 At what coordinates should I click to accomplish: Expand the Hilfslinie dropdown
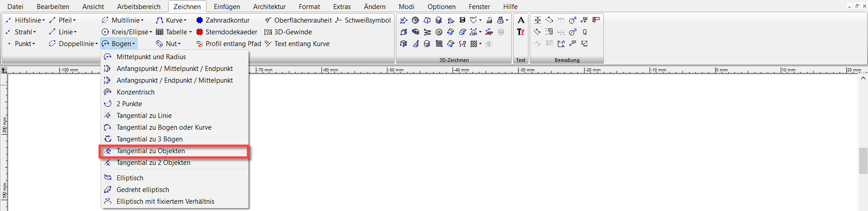click(x=43, y=20)
